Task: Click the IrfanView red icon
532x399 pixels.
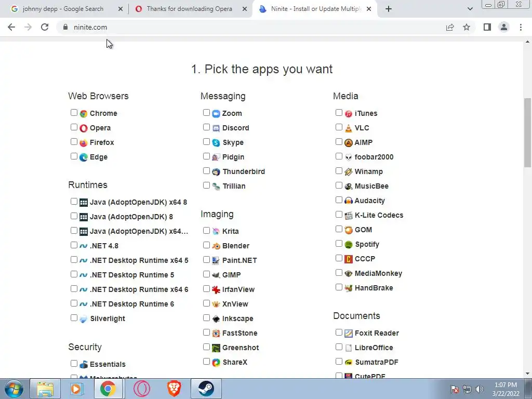Action: click(x=216, y=290)
